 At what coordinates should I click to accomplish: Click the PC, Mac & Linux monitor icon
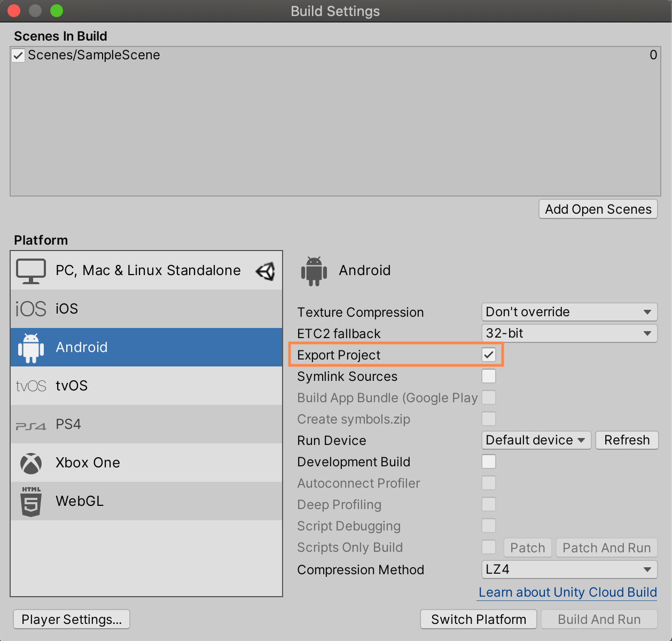31,271
